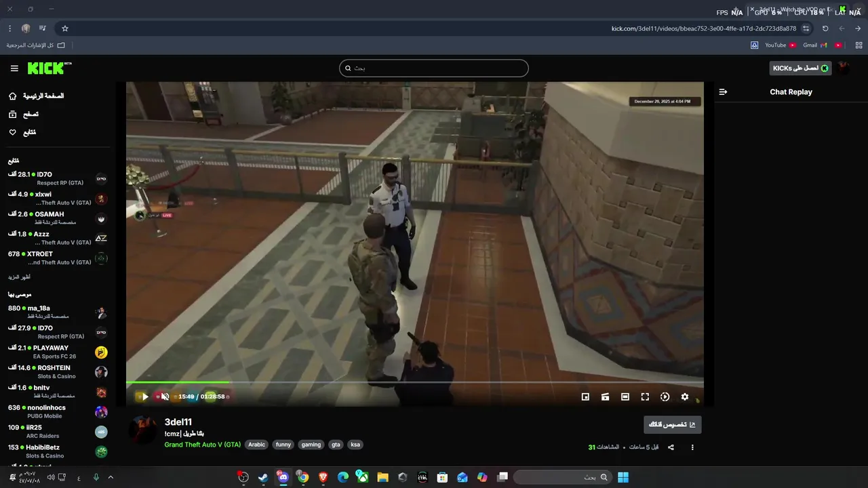Open the user profile avatar menu
The height and width of the screenshot is (488, 868).
pyautogui.click(x=844, y=68)
